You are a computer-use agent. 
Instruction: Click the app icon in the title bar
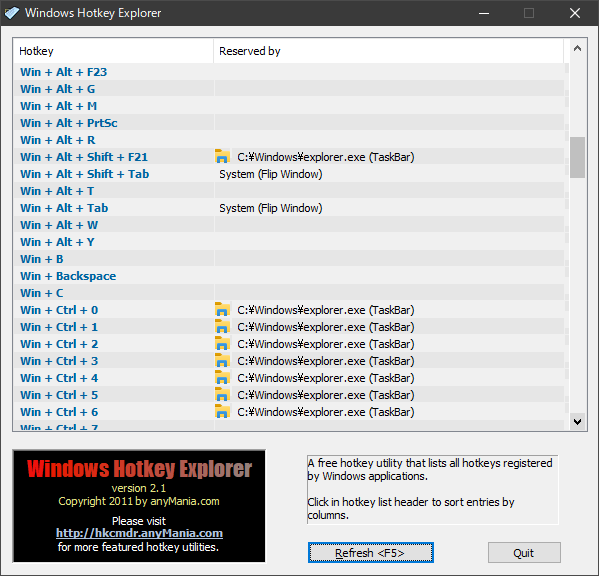click(12, 13)
